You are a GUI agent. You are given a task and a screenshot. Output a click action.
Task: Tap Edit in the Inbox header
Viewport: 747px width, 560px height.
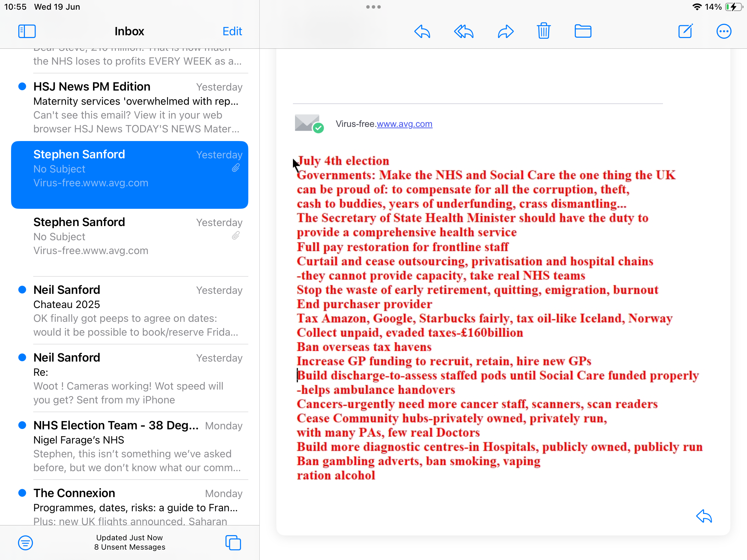click(232, 31)
